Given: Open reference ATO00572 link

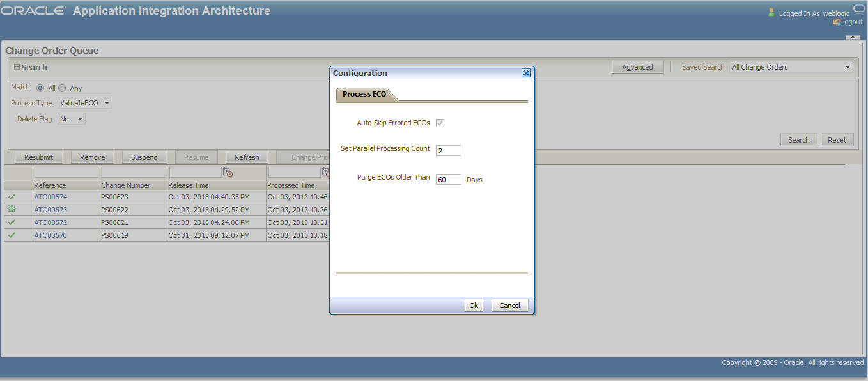Looking at the screenshot, I should pos(50,222).
